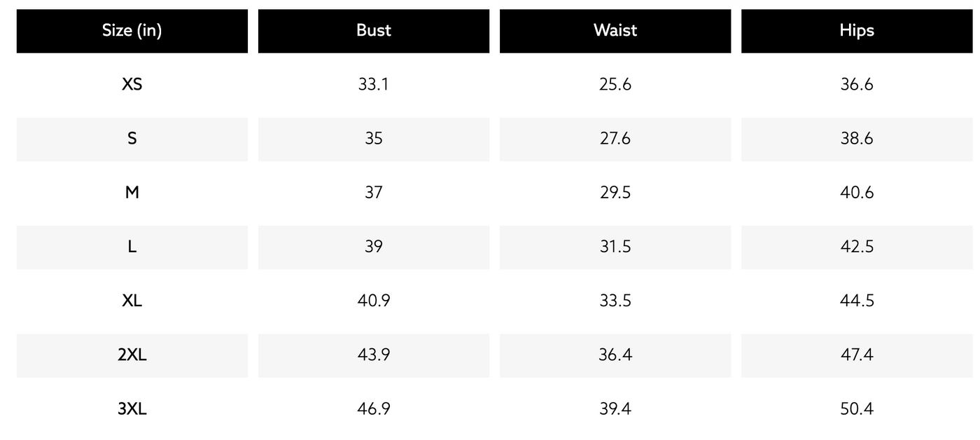Screen dimensions: 980x440
Task: Click the Waist column header
Action: point(615,31)
